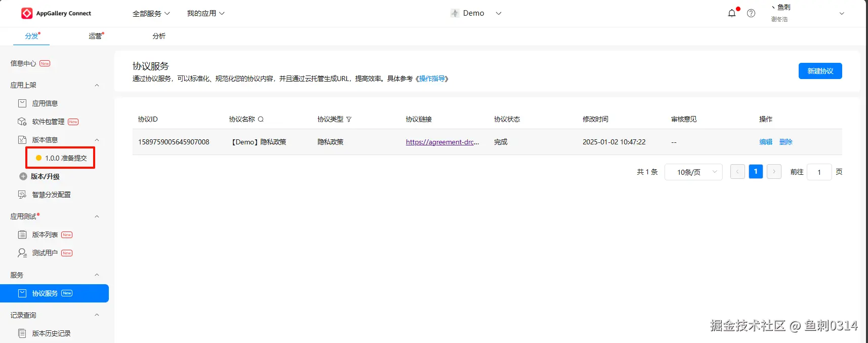The height and width of the screenshot is (343, 868).
Task: Collapse the 版本信息 tree chevron
Action: (x=97, y=140)
